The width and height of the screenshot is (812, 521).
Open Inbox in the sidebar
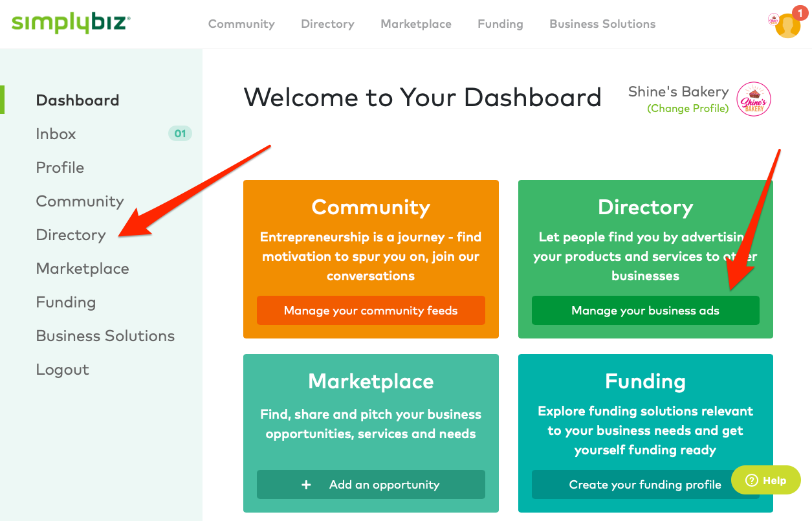point(56,134)
